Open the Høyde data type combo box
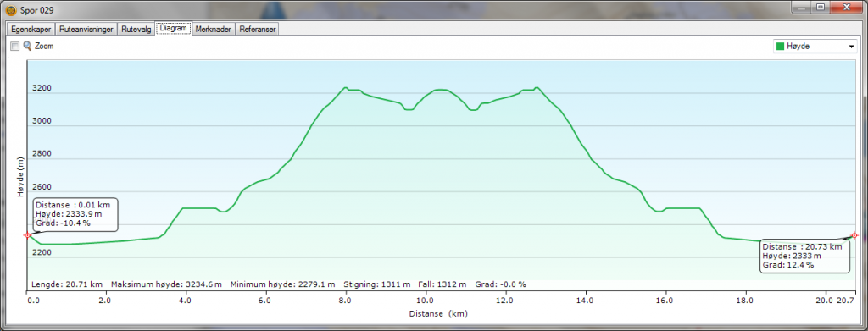The image size is (868, 331). (815, 47)
